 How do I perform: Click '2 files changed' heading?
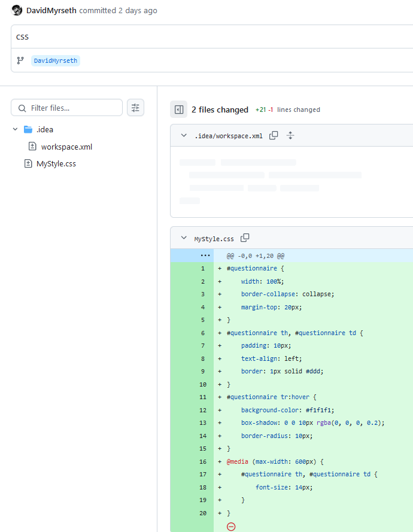point(220,110)
